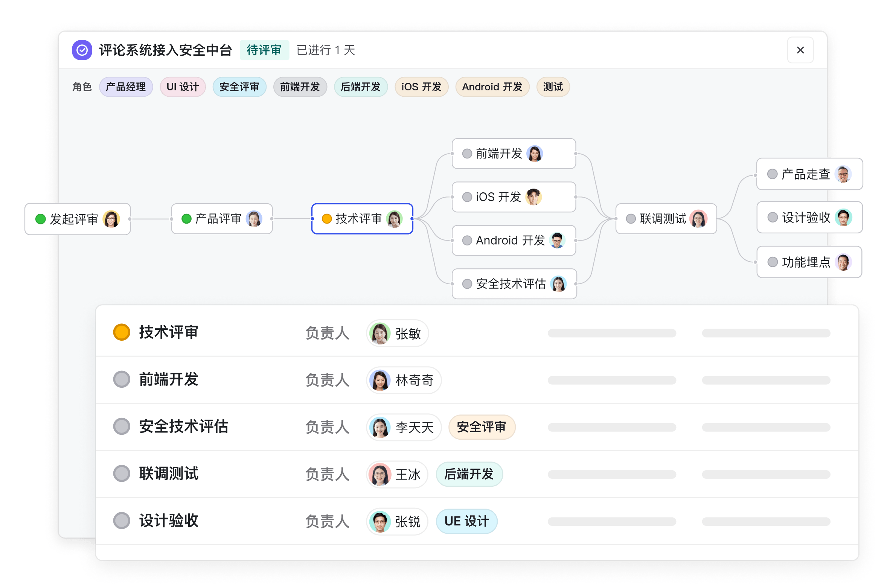Click the avatar in 联调测试 flow node
The width and height of the screenshot is (890, 588).
tap(698, 219)
